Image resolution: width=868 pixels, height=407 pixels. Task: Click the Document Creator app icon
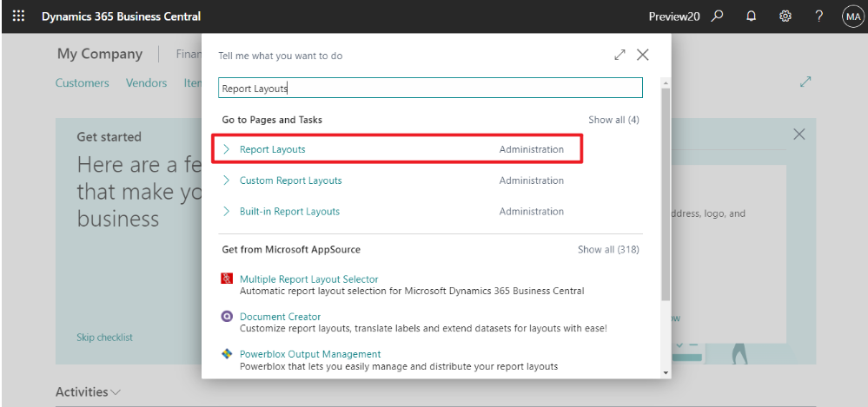(227, 316)
